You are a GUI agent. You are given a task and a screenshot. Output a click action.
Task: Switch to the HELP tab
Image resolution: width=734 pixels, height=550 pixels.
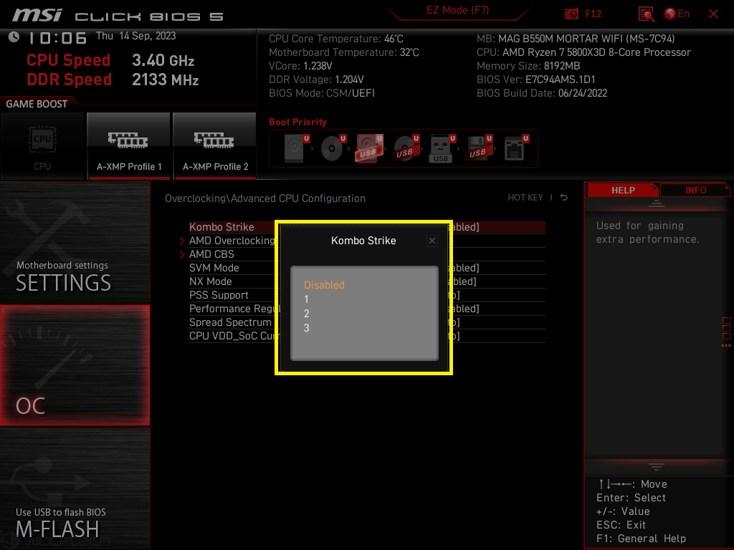(623, 190)
